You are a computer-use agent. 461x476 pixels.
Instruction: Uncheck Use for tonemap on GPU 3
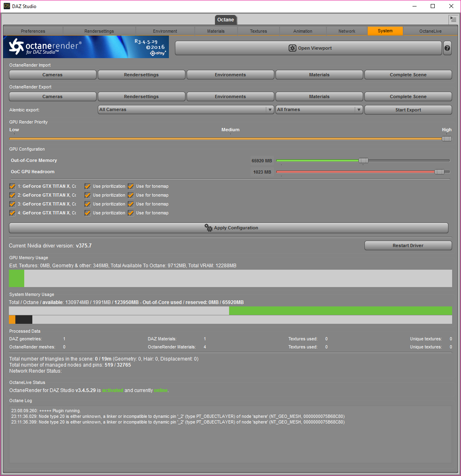pyautogui.click(x=131, y=204)
